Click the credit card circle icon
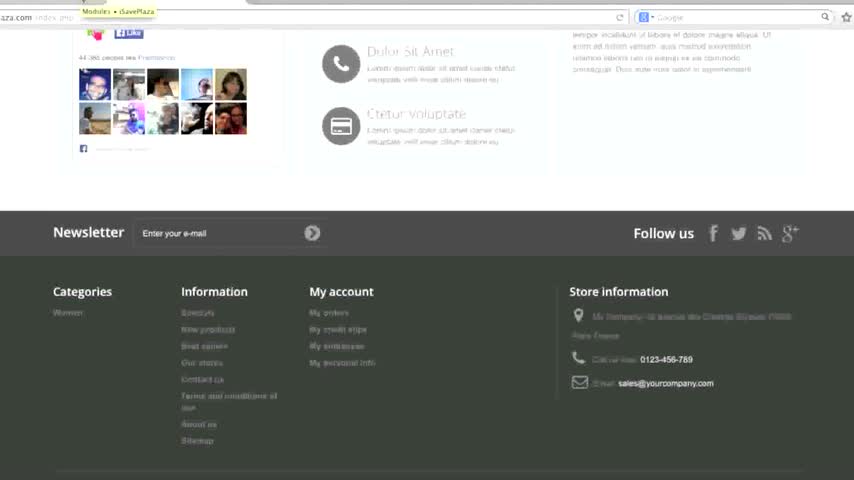The image size is (854, 480). coord(341,126)
